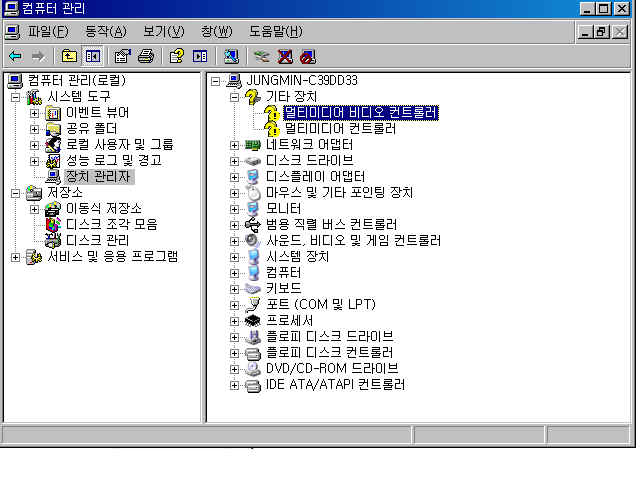This screenshot has width=636, height=479.
Task: Collapse the 시스템 도구 tree node
Action: click(x=15, y=97)
